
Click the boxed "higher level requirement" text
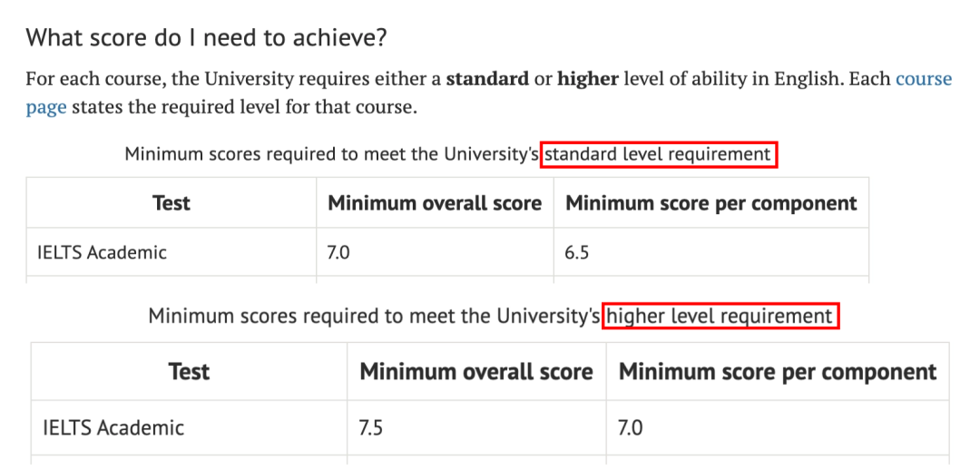coord(720,317)
